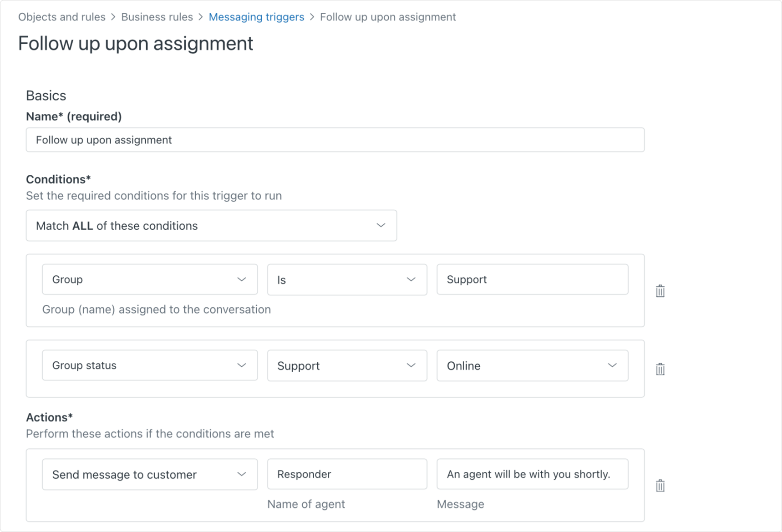Open Objects and rules breadcrumb
This screenshot has width=782, height=532.
coord(62,17)
